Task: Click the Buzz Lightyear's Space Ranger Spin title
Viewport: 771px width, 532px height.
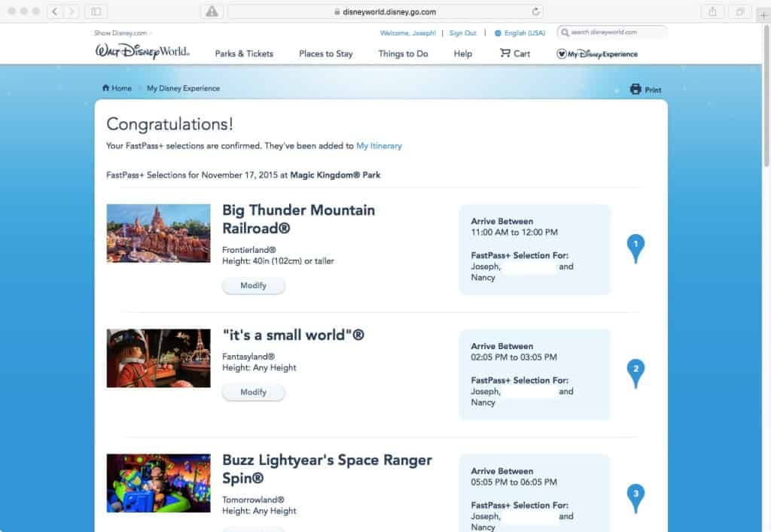Action: pos(327,469)
